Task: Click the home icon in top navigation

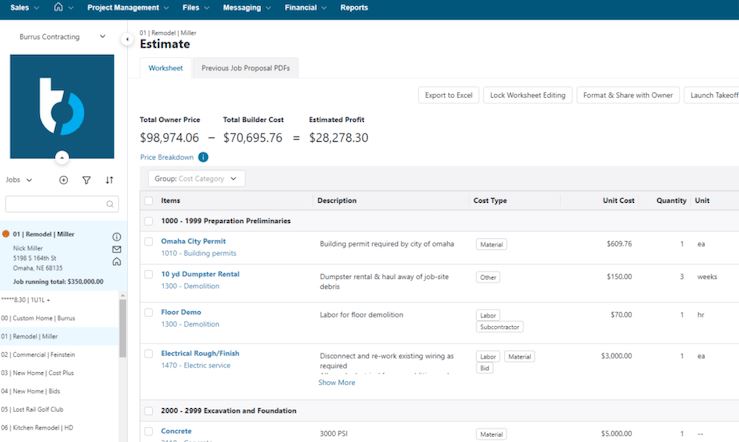Action: 58,7
